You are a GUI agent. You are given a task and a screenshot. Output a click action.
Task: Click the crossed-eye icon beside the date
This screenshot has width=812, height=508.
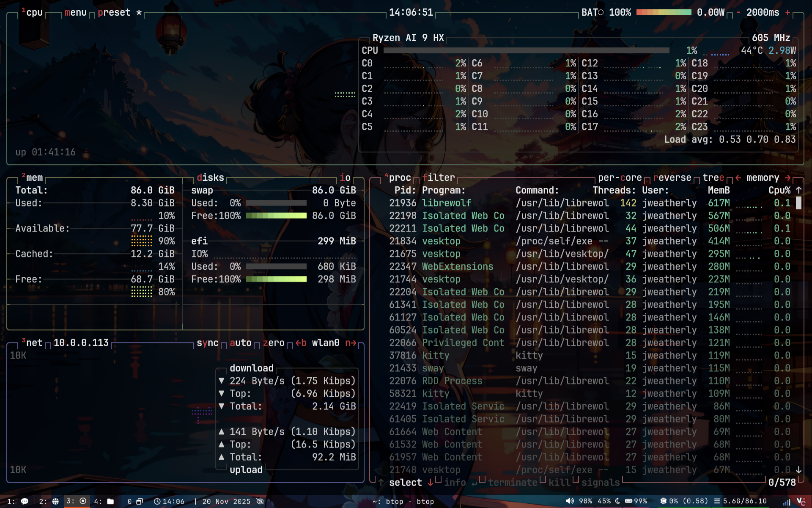[x=260, y=501]
